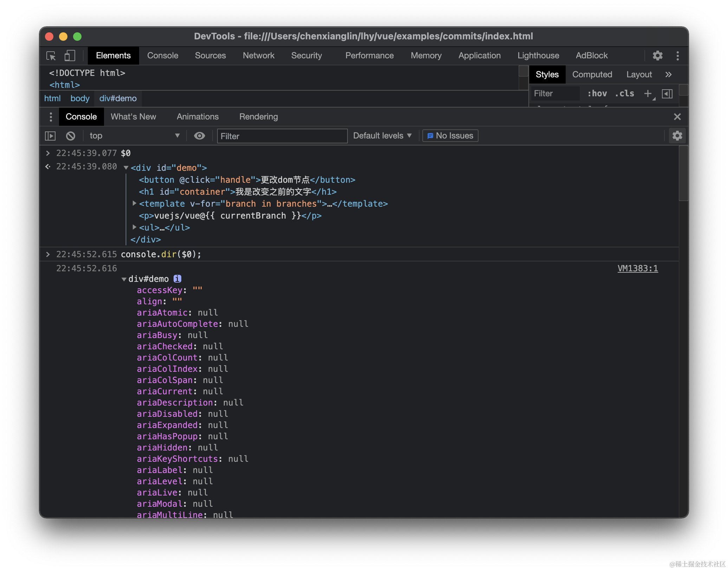Open the VM1383:1 source link
728x570 pixels.
(637, 268)
